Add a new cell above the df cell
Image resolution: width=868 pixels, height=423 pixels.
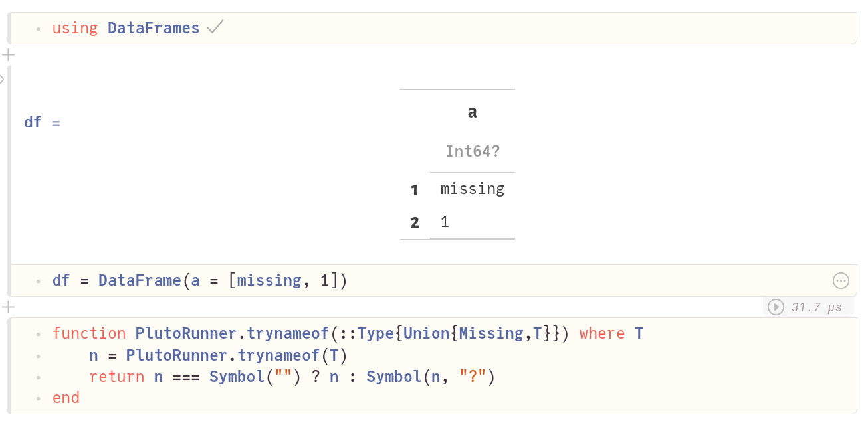click(x=9, y=54)
